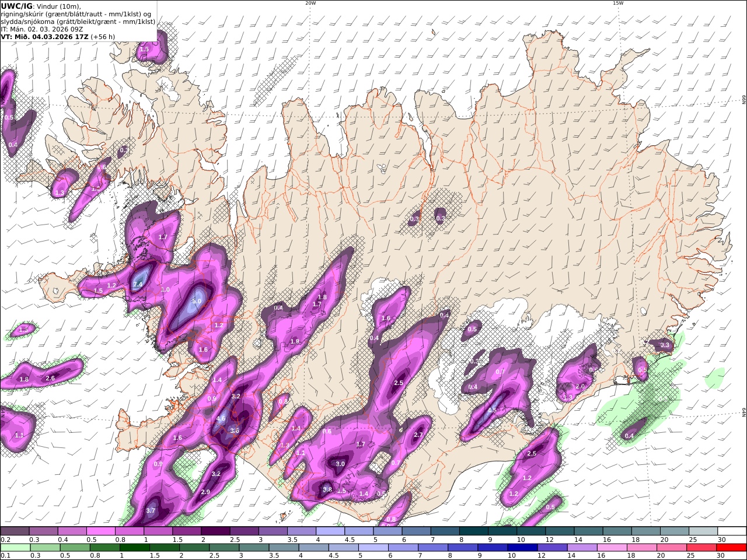
Task: Click the 7.4 precipitation value on the map
Action: 138,284
